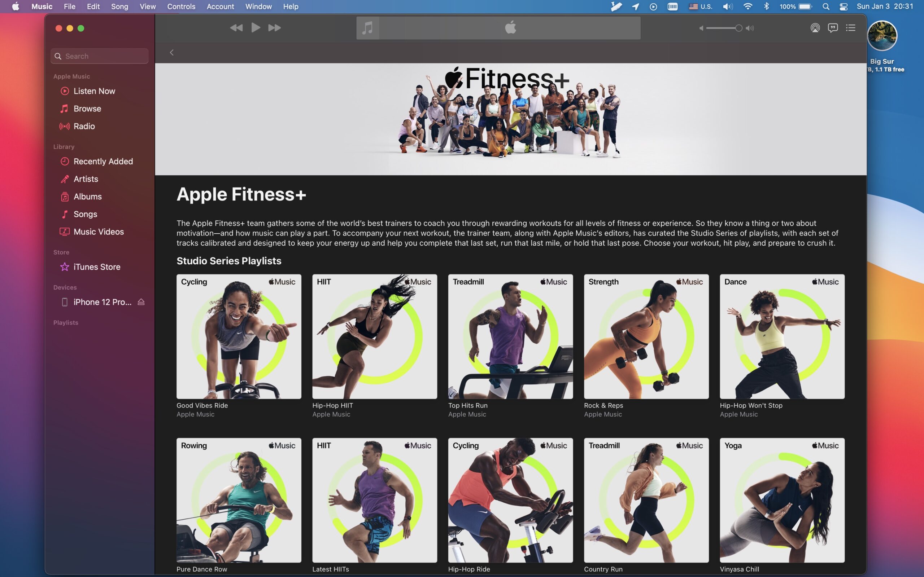The width and height of the screenshot is (924, 577).
Task: Click the sidebar Search field
Action: (100, 56)
